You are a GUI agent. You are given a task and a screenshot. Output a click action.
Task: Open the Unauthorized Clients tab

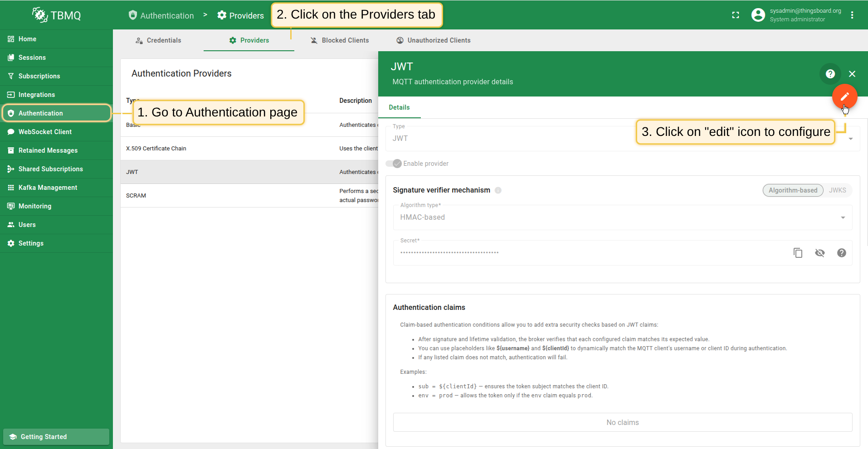tap(433, 40)
